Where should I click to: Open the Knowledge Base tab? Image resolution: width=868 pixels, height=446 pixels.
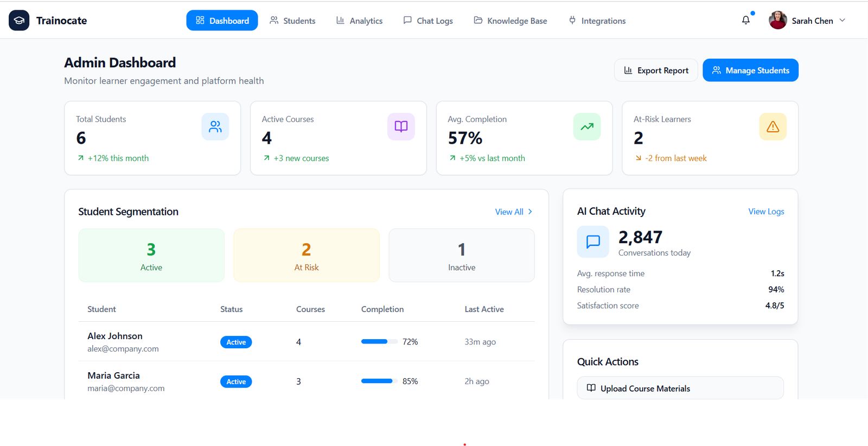[510, 21]
